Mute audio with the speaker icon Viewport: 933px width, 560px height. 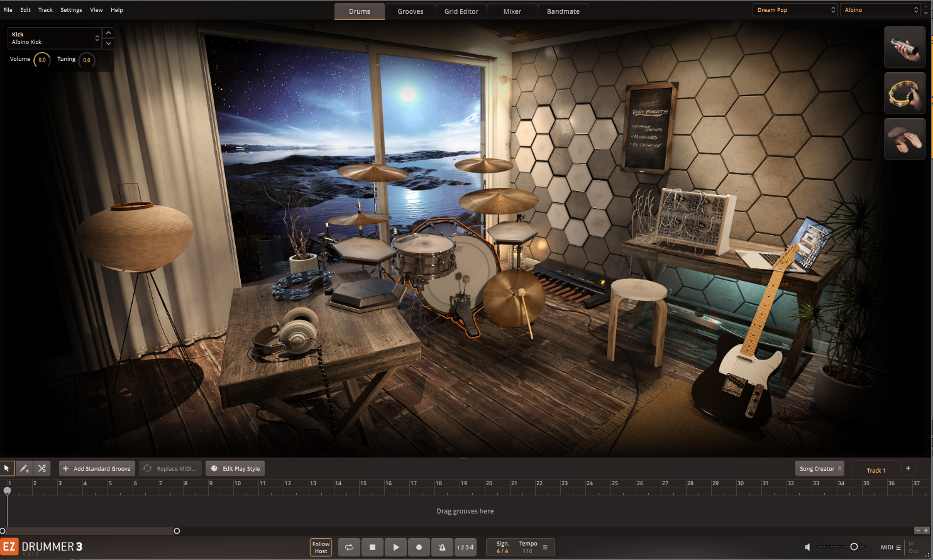(808, 547)
